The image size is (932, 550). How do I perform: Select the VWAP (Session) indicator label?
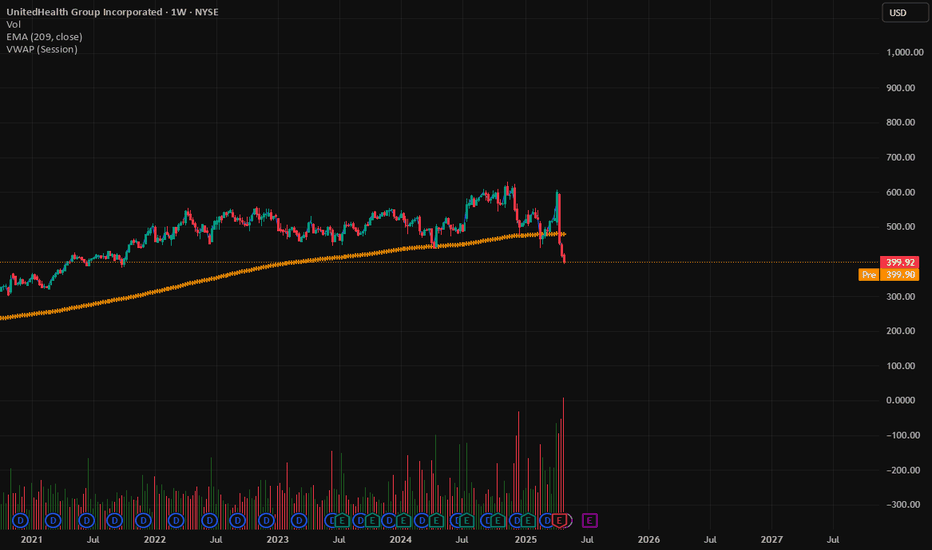[42, 49]
